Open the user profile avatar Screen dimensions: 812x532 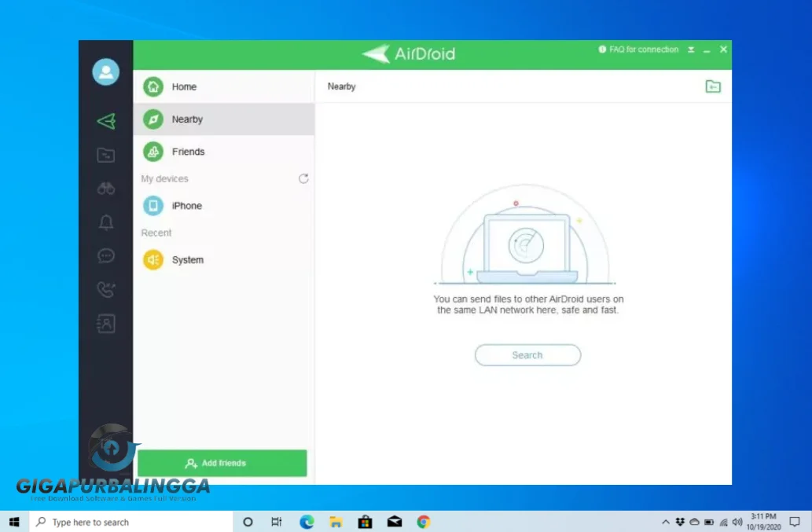click(x=105, y=72)
